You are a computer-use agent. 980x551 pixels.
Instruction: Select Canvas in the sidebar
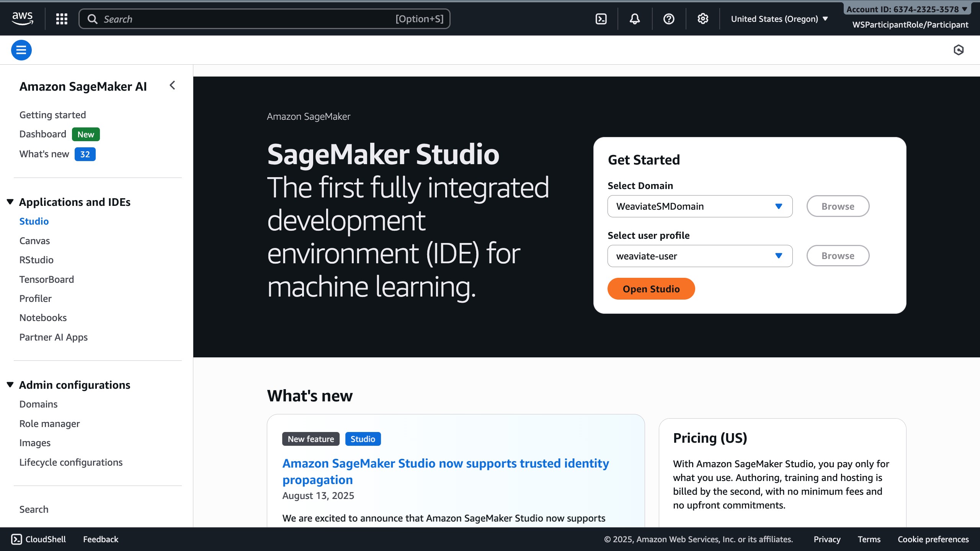pos(34,241)
